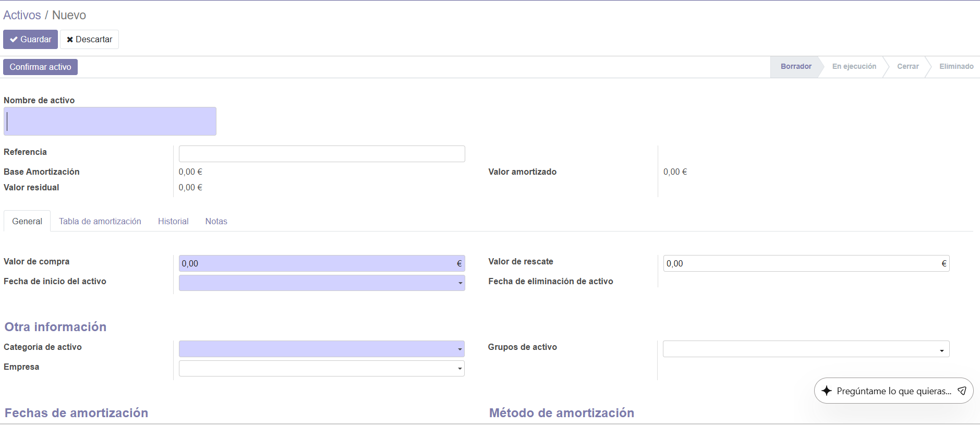Click the Cerrar status step
Image resolution: width=980 pixels, height=425 pixels.
[908, 67]
